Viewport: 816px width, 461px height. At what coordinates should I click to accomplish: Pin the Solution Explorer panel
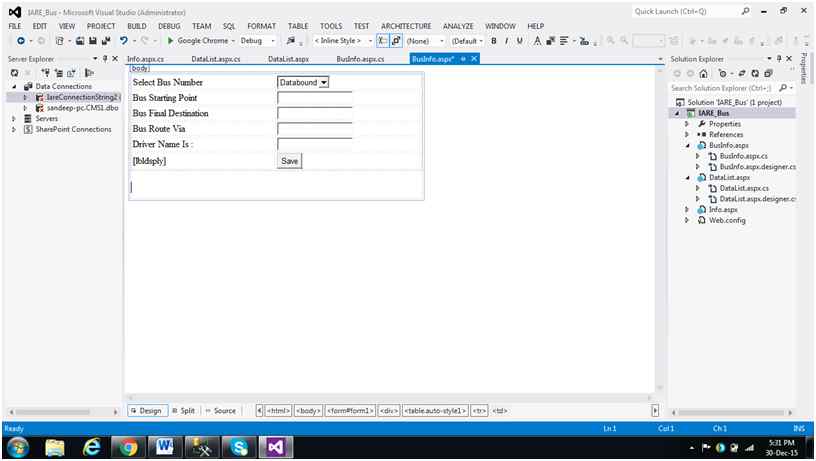pyautogui.click(x=779, y=59)
